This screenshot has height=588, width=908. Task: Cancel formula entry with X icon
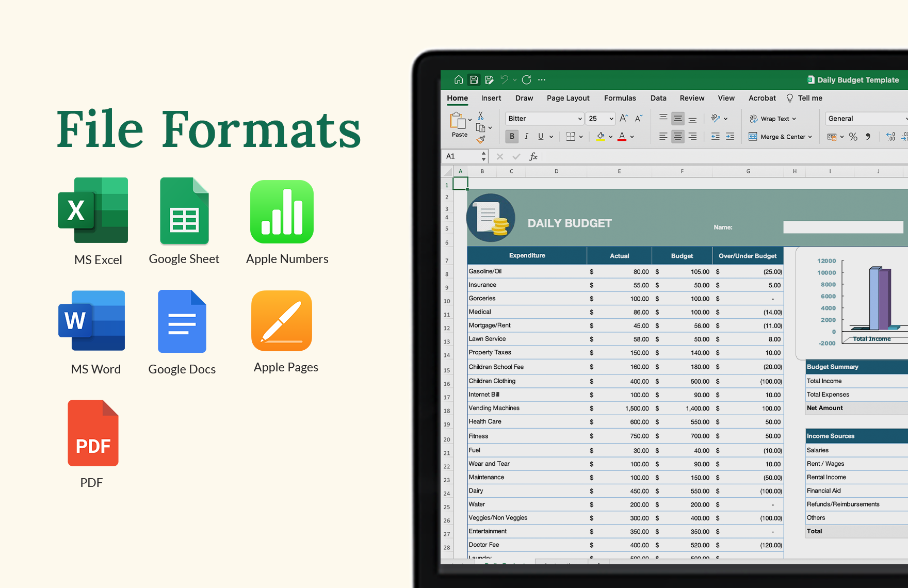click(499, 156)
